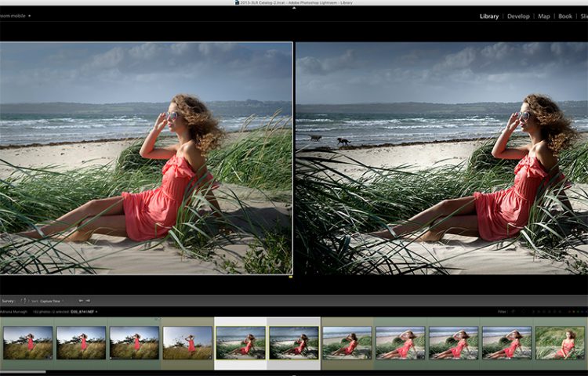Click the Survey view label in toolbar
Image resolution: width=588 pixels, height=376 pixels.
[x=8, y=301]
